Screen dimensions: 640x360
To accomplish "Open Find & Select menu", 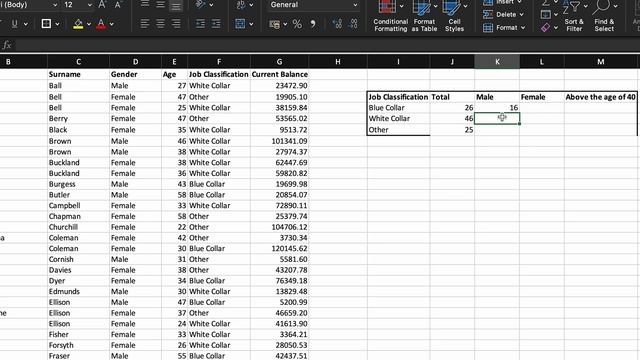I will coord(604,16).
